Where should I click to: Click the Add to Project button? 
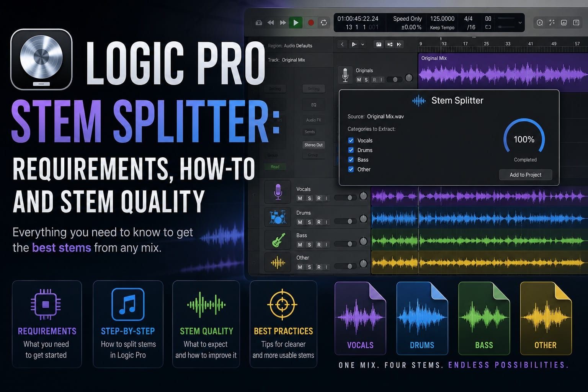pyautogui.click(x=526, y=175)
